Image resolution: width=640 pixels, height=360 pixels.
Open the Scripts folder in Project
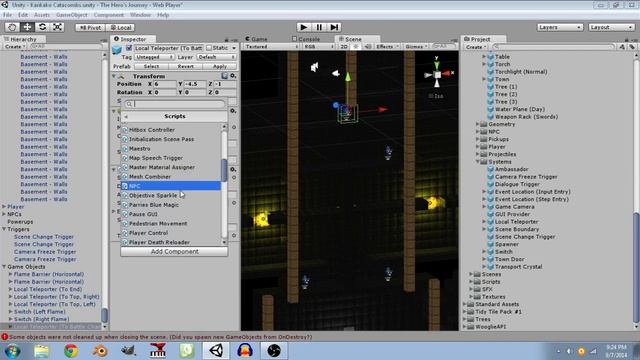tap(491, 282)
